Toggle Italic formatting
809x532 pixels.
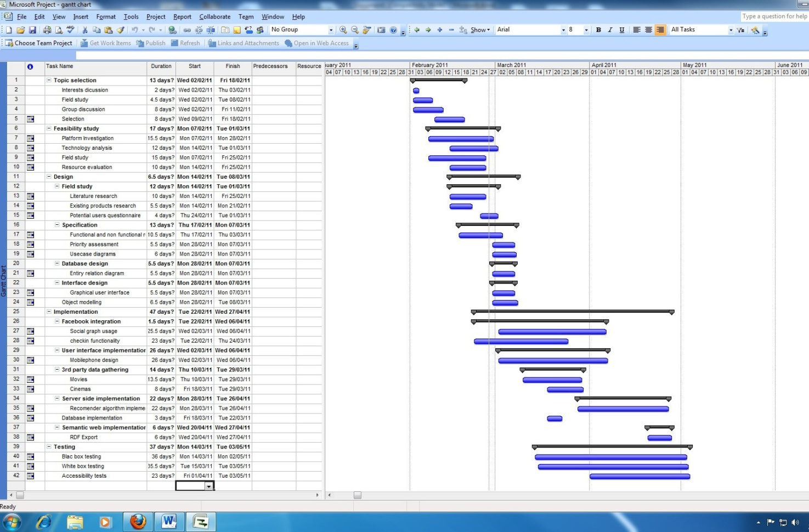pos(610,30)
